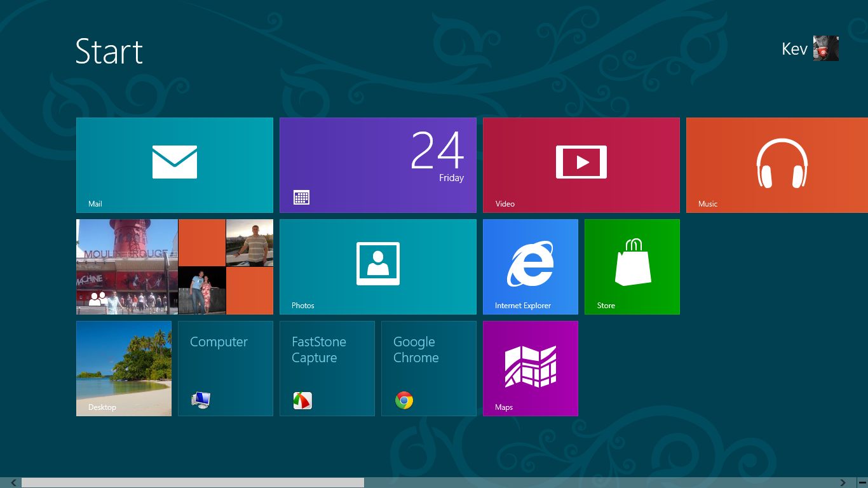Image resolution: width=868 pixels, height=488 pixels.
Task: Launch FastStone Capture tile
Action: [327, 368]
